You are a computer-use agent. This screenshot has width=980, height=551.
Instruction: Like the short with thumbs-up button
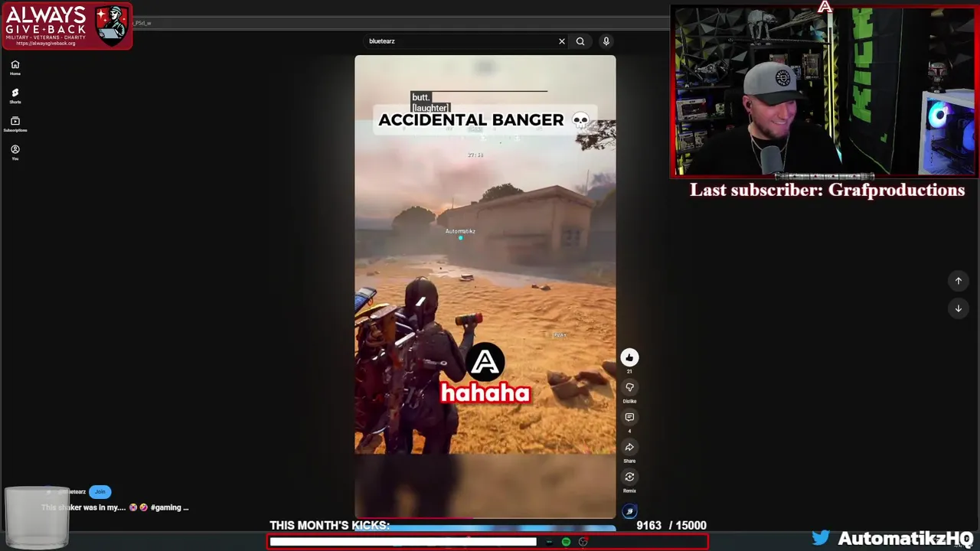(x=629, y=357)
